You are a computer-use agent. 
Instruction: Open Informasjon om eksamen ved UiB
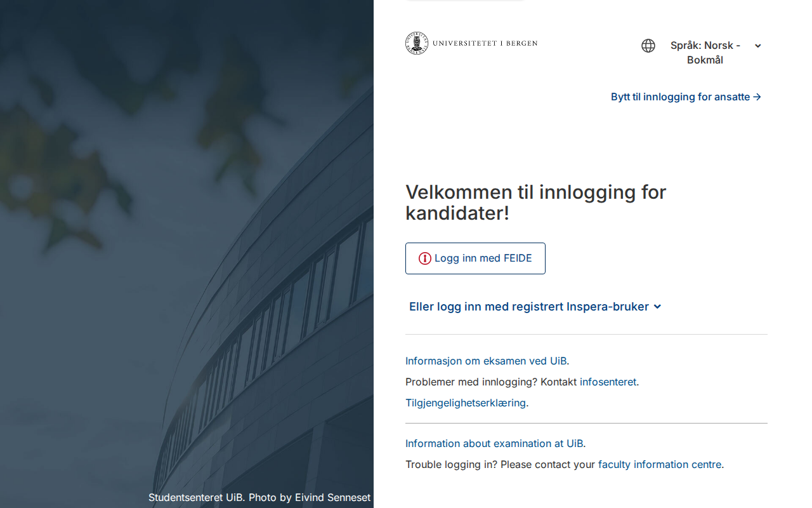coord(486,361)
